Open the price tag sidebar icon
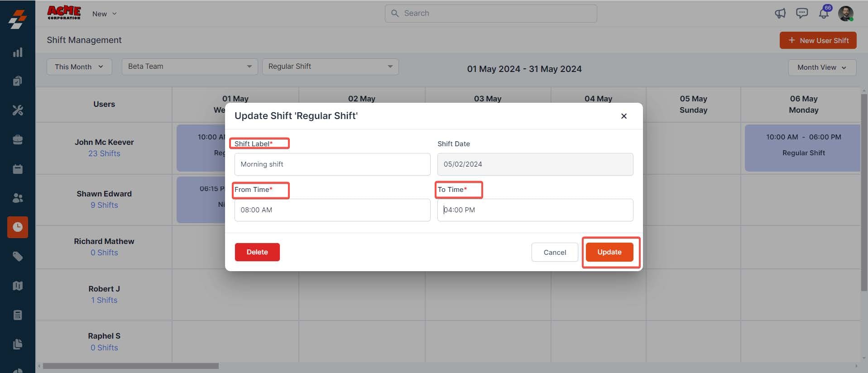The height and width of the screenshot is (373, 868). [x=18, y=257]
